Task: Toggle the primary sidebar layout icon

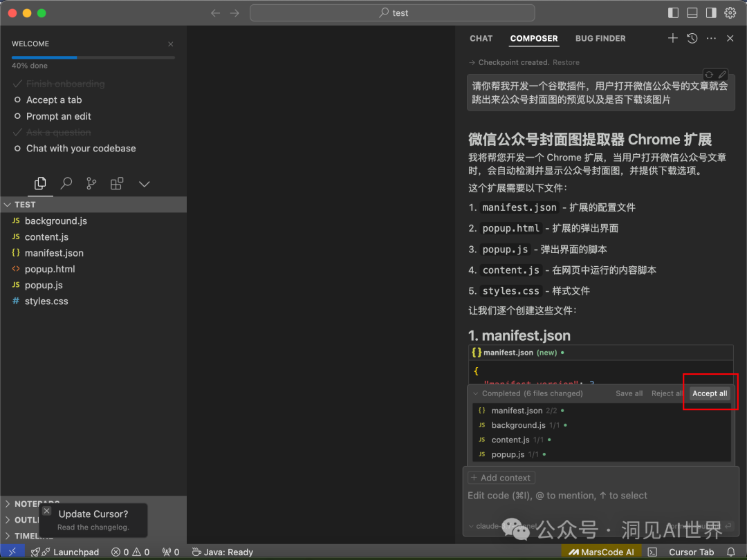Action: (673, 13)
